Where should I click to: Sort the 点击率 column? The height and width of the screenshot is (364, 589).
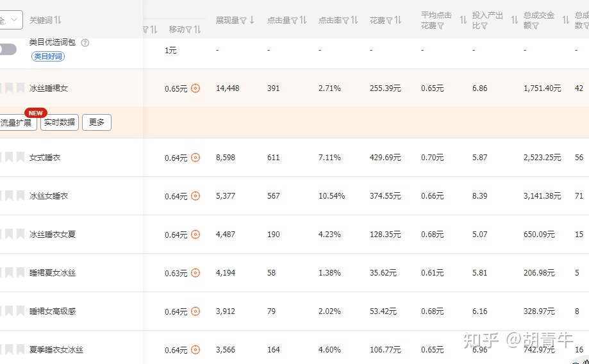354,20
